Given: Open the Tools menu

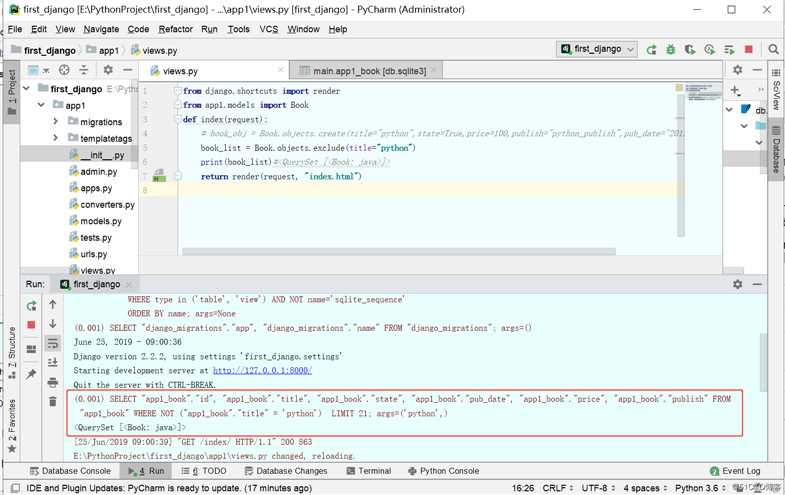Looking at the screenshot, I should click(x=238, y=29).
